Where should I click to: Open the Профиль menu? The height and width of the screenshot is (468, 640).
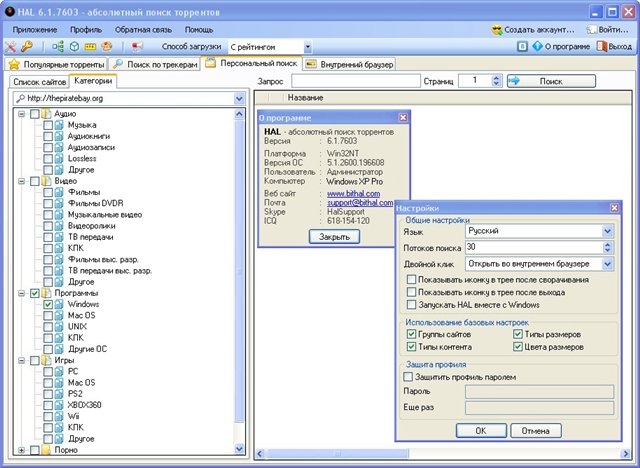coord(86,29)
